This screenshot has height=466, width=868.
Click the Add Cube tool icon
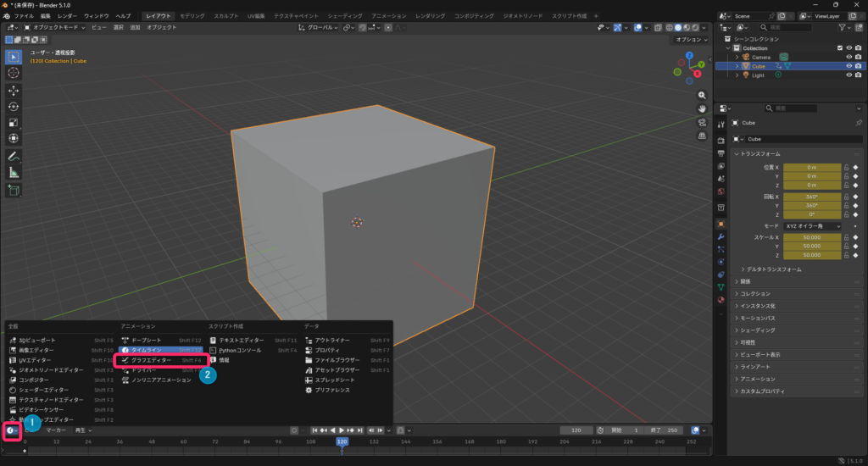(14, 191)
